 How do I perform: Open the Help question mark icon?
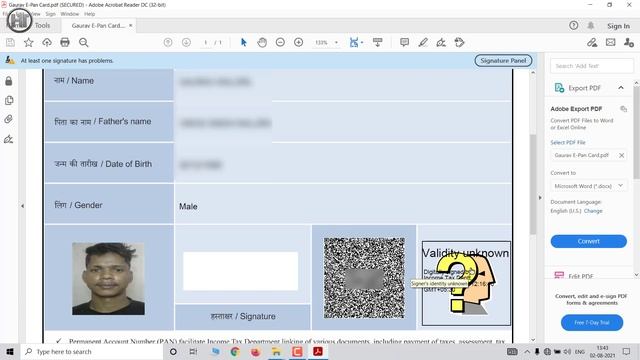(x=573, y=25)
